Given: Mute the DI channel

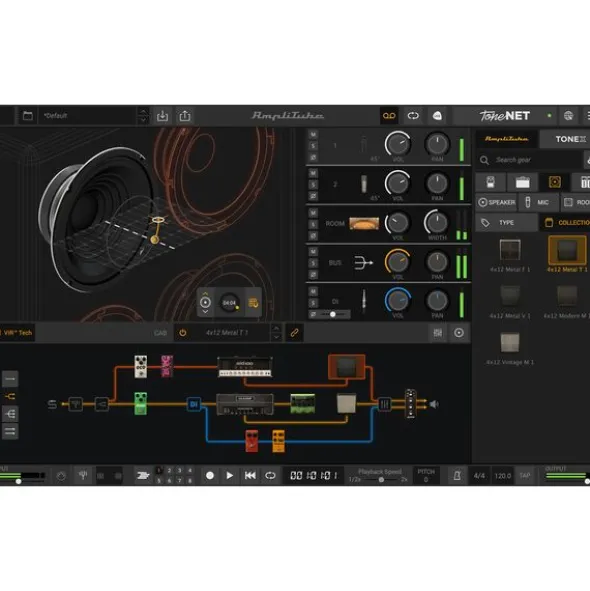Looking at the screenshot, I should [313, 291].
